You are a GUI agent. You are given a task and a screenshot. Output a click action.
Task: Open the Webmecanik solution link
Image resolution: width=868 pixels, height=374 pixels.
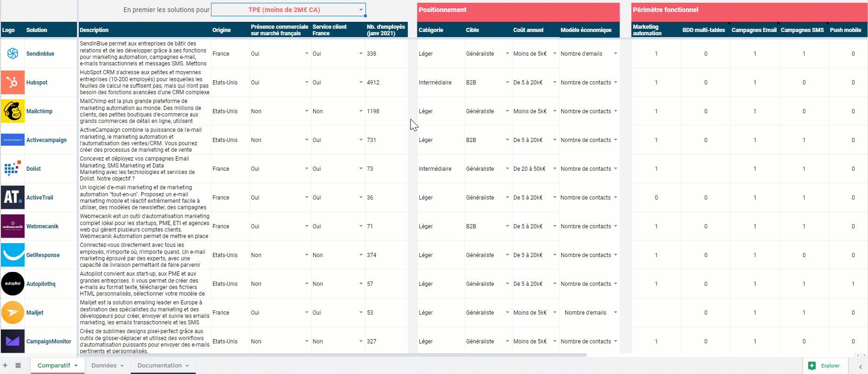point(43,226)
